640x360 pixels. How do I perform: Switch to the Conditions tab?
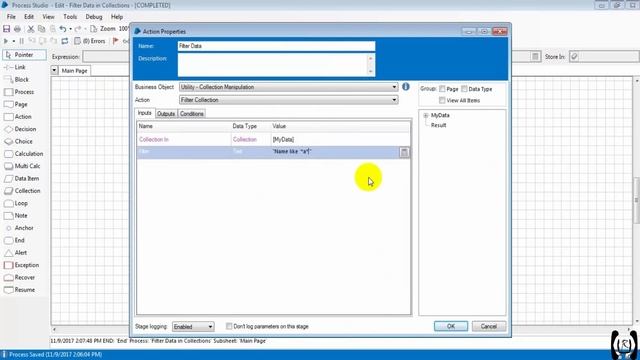tap(192, 114)
